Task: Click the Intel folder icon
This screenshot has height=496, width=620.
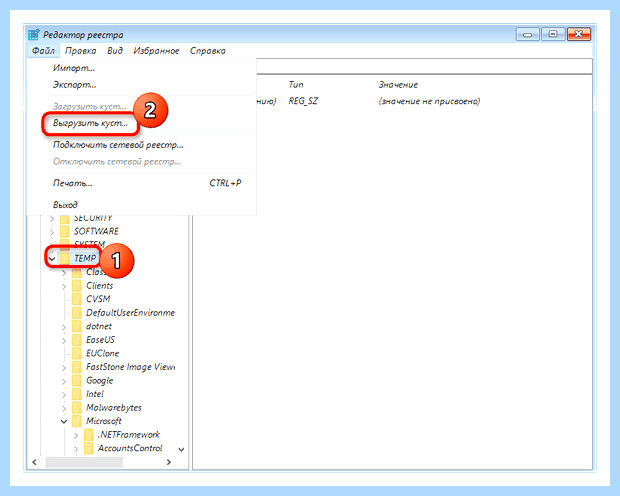Action: (77, 394)
